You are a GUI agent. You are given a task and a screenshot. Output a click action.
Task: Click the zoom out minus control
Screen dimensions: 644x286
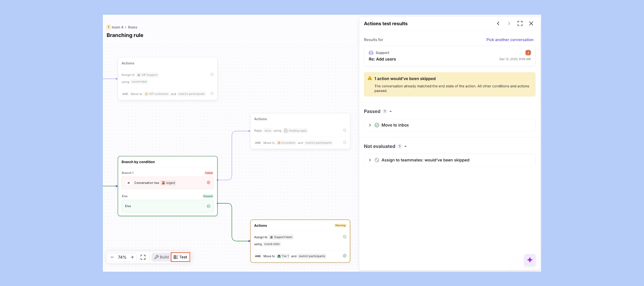click(112, 257)
